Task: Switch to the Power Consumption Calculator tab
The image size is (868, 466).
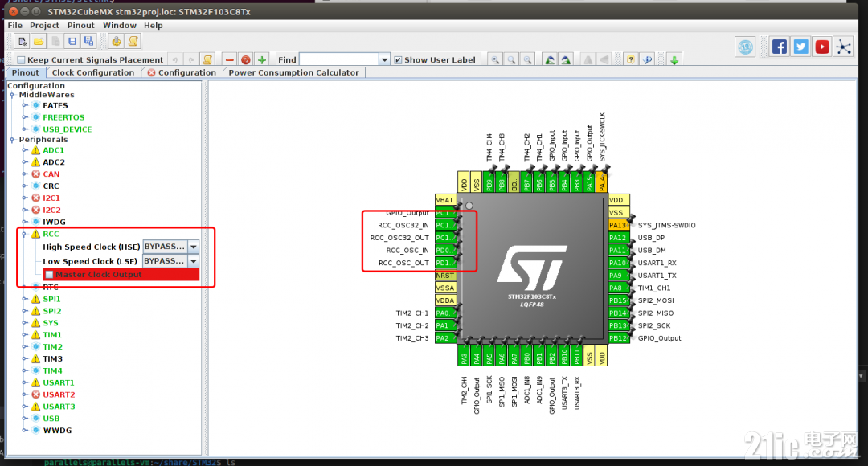Action: (x=293, y=72)
